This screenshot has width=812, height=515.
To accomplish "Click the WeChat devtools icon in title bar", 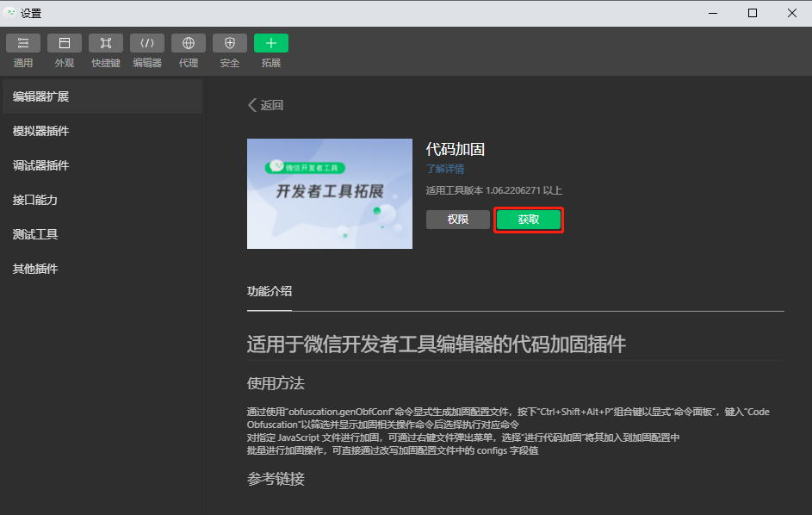I will (x=9, y=13).
